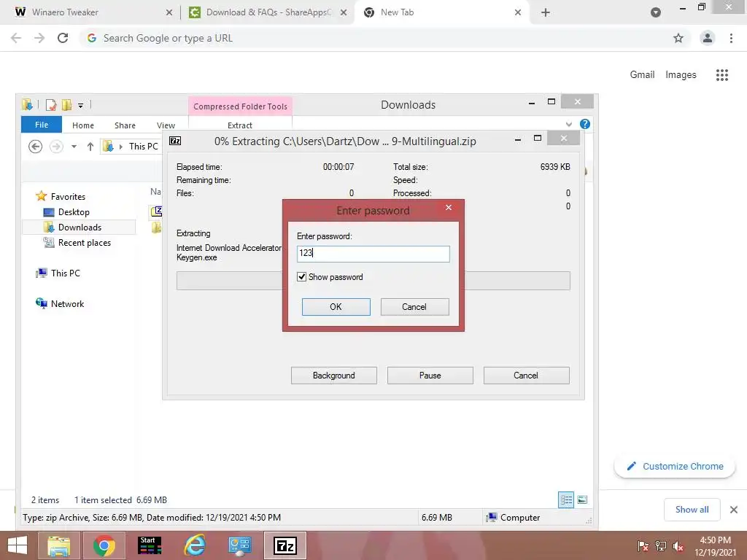Select Network in navigation pane
747x560 pixels.
(x=67, y=304)
